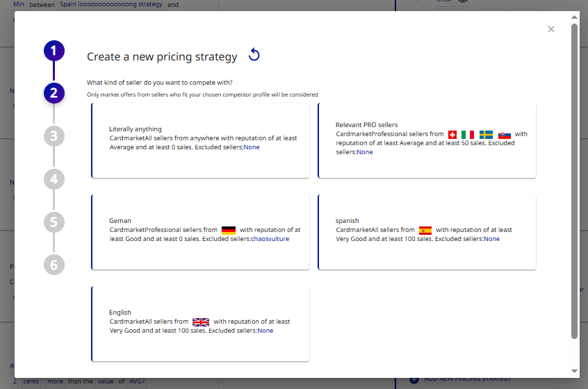
Task: Click the UK flag in the English card
Action: pyautogui.click(x=201, y=322)
